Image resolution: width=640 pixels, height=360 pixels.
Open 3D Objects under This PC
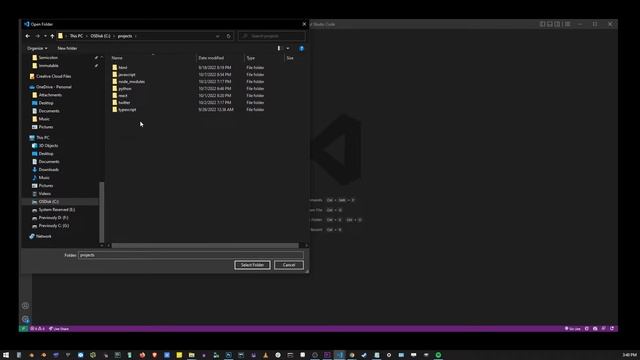[x=48, y=146]
